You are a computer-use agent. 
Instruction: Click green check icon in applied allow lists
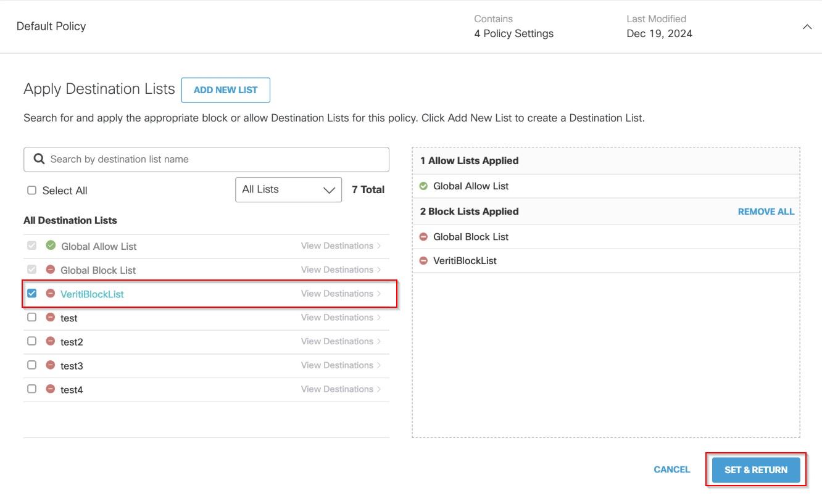[423, 186]
